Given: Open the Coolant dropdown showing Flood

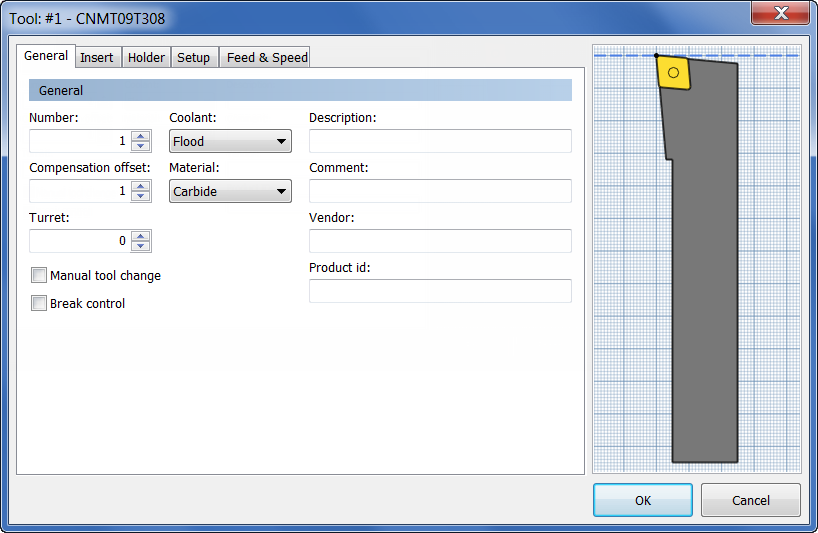Looking at the screenshot, I should click(x=230, y=141).
